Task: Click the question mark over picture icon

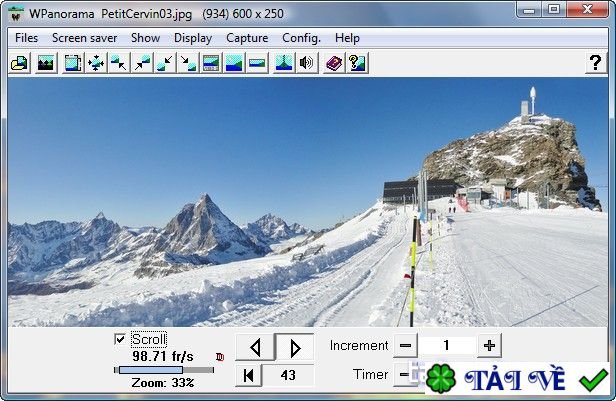Action: [357, 63]
